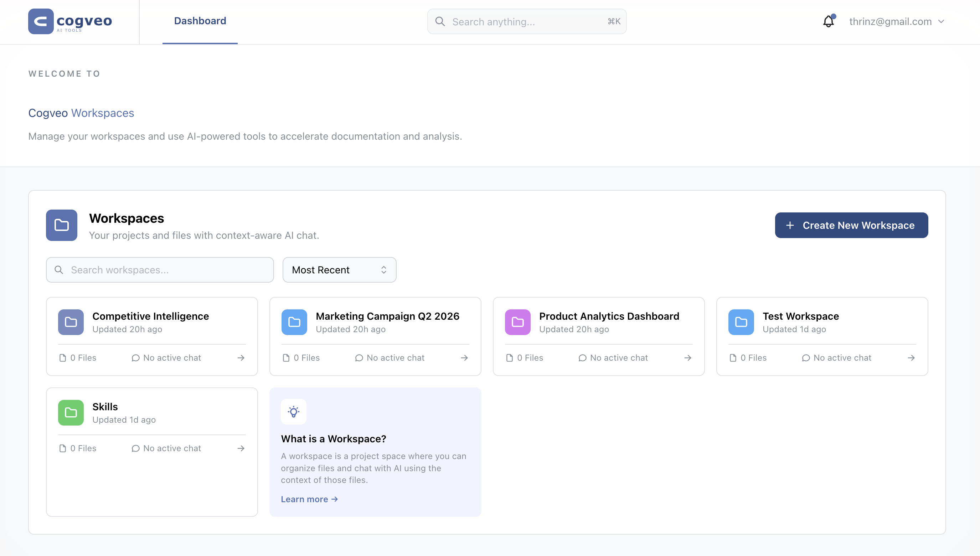980x556 pixels.
Task: Create a new workspace
Action: click(851, 225)
